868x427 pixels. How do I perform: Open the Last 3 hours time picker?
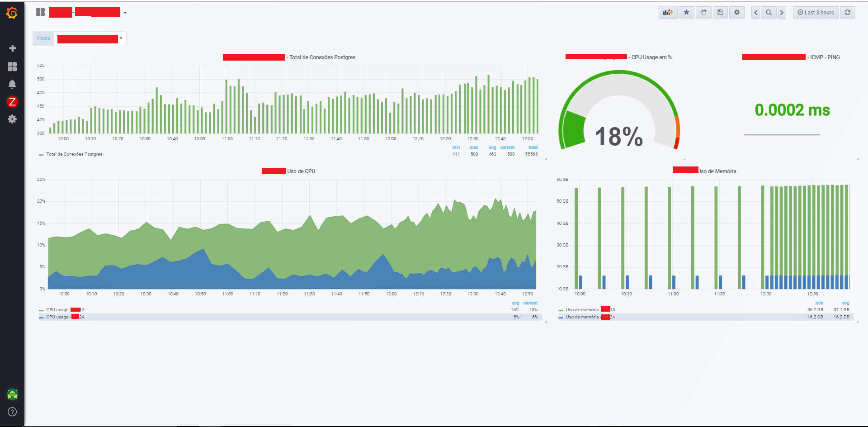[816, 13]
